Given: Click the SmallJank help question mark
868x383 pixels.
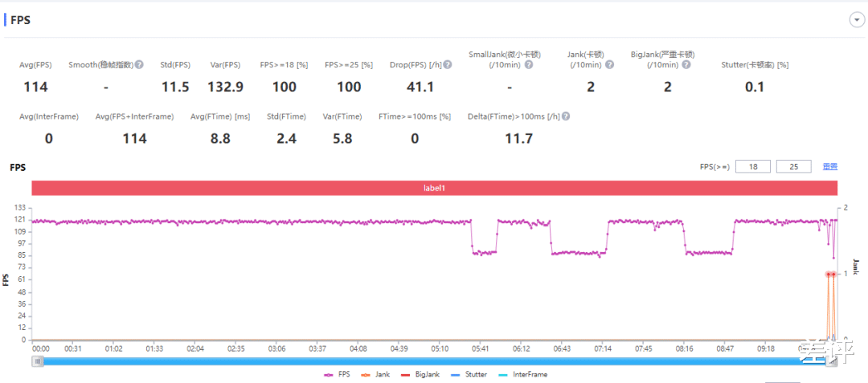Looking at the screenshot, I should 529,65.
